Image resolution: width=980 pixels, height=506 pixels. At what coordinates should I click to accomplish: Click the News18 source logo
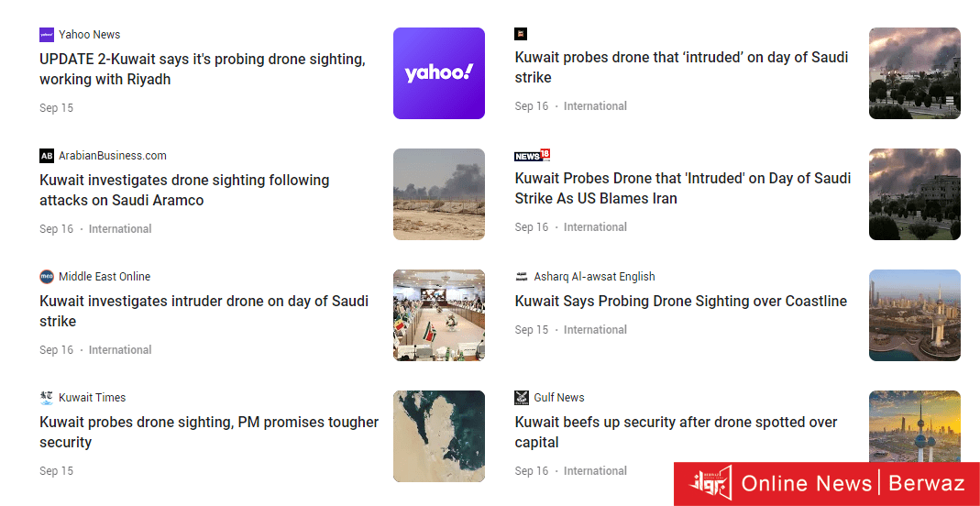[532, 155]
